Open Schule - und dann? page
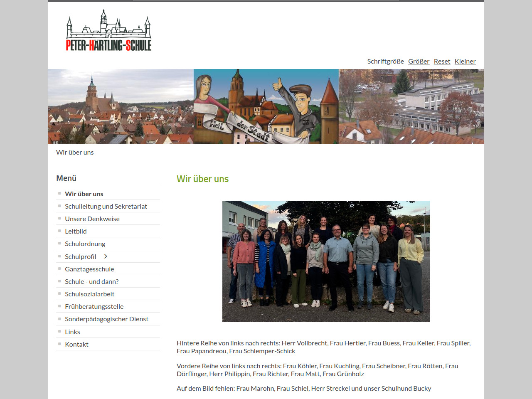532x399 pixels. [x=91, y=281]
